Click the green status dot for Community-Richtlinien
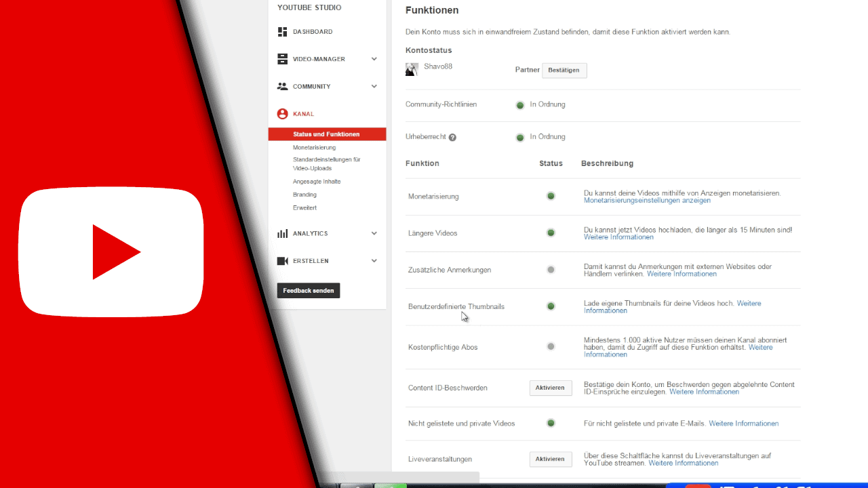The width and height of the screenshot is (868, 488). [x=520, y=105]
